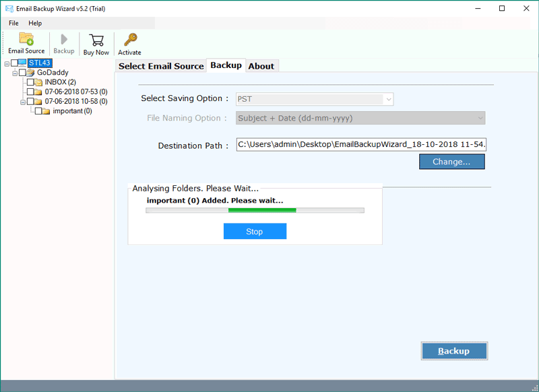Image resolution: width=539 pixels, height=392 pixels.
Task: Click the large Backup button at bottom right
Action: click(454, 351)
